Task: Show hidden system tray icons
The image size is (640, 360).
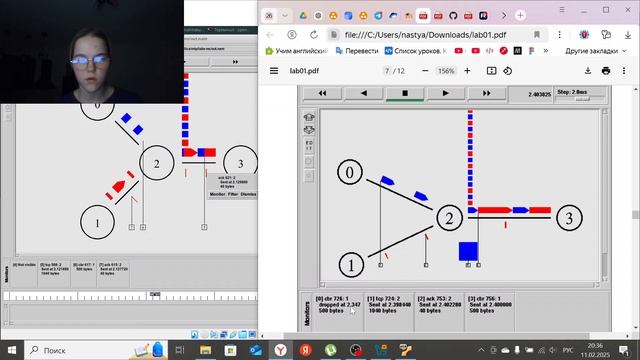Action: 481,350
